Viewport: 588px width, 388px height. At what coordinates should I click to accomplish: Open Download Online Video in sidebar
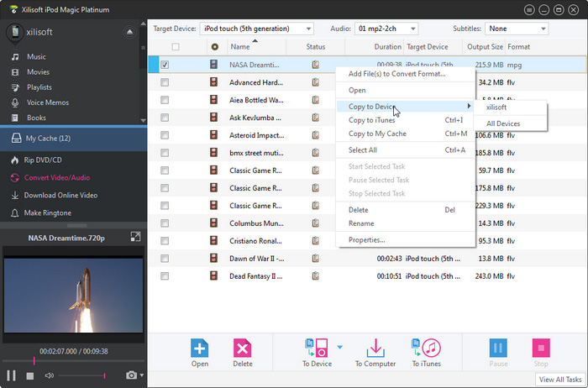click(60, 195)
